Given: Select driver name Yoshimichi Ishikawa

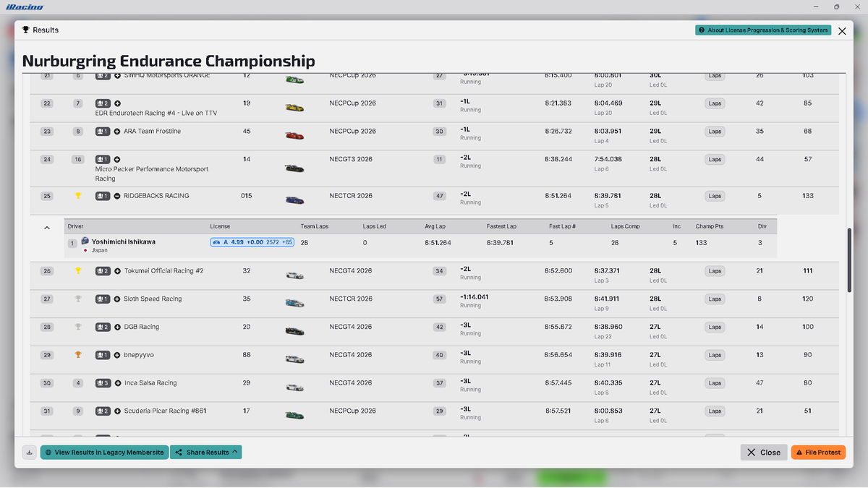Looking at the screenshot, I should coord(124,241).
